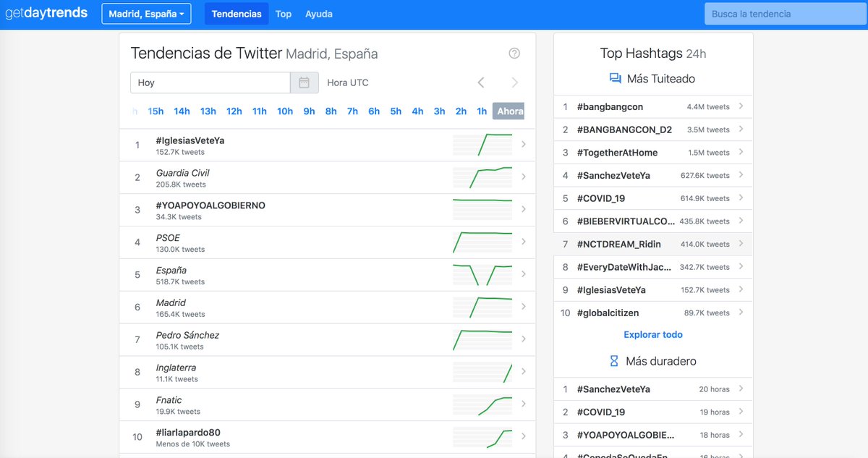Click the next day arrow
The width and height of the screenshot is (868, 458).
(514, 82)
